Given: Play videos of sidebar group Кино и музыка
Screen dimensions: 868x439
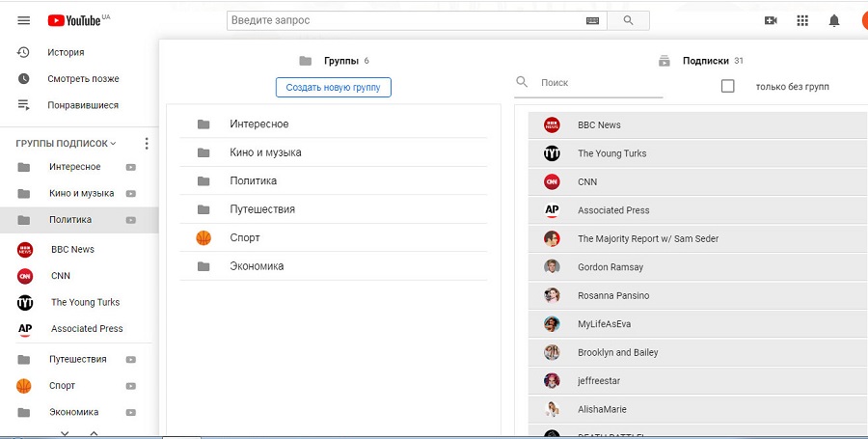Looking at the screenshot, I should 130,194.
